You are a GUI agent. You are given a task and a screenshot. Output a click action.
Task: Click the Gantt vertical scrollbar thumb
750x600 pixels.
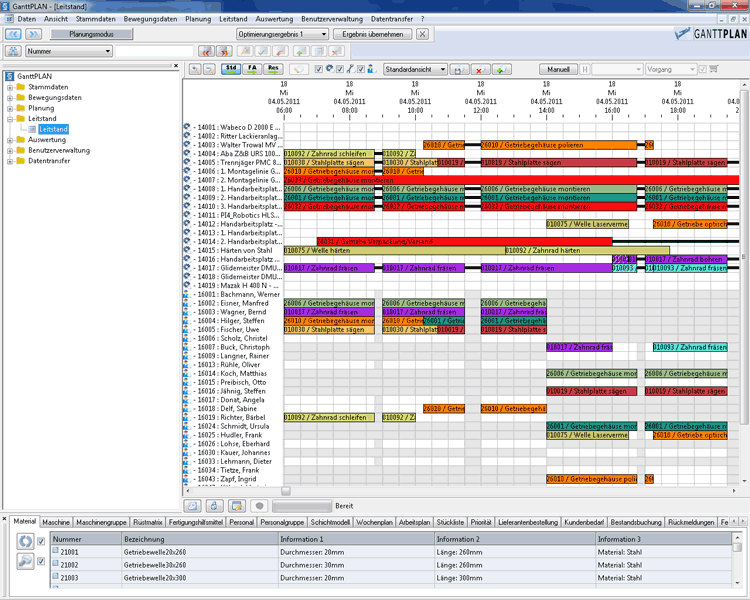(x=744, y=256)
